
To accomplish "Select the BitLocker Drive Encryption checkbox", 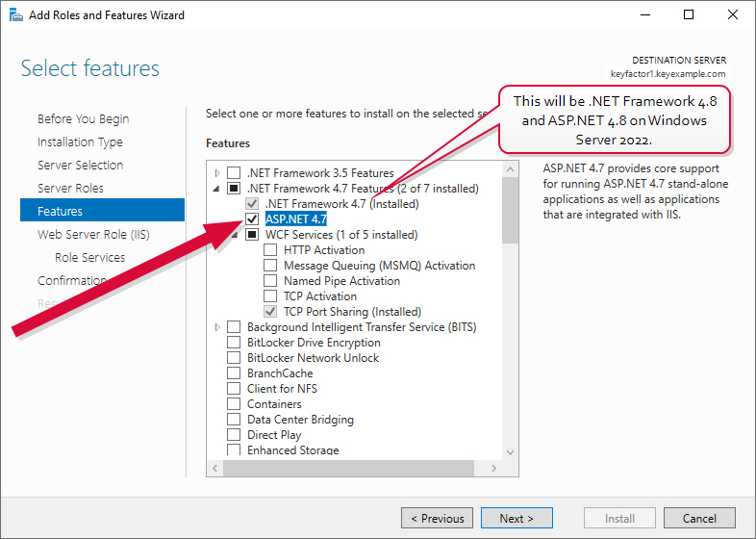I will [234, 343].
